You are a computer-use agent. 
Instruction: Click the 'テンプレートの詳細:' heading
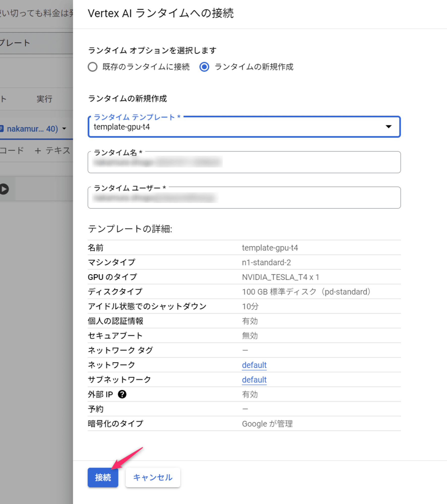(x=130, y=229)
